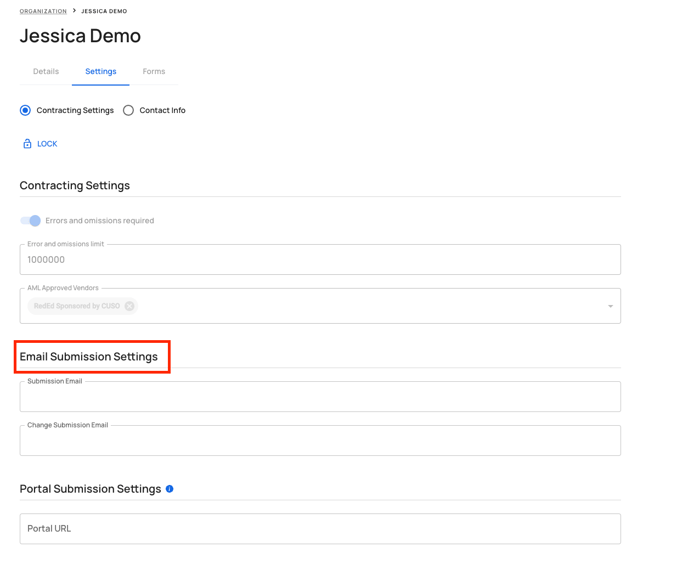Remove the RedEd Sponsored by CUSO chip
688x587 pixels.
[x=129, y=306]
